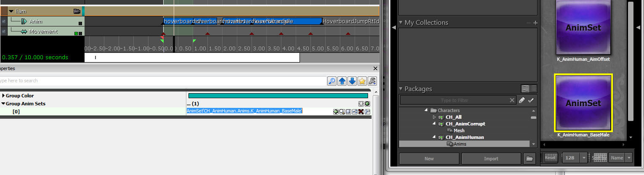The image size is (644, 175).
Task: Toggle the Anim track checkbox
Action: coord(4,21)
